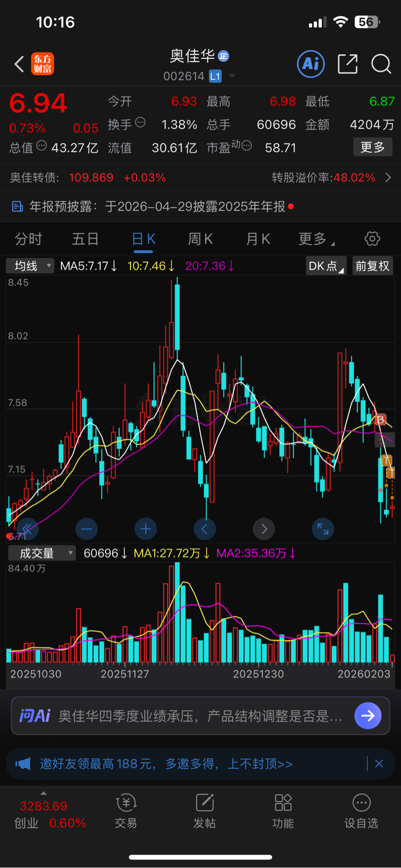Select the 日K chart tab

pyautogui.click(x=143, y=239)
